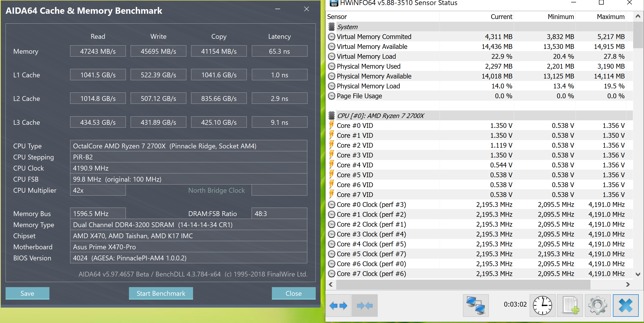Select Core #4 Clock (perf #5) row
Viewport: 644px width, 323px height.
(479, 244)
